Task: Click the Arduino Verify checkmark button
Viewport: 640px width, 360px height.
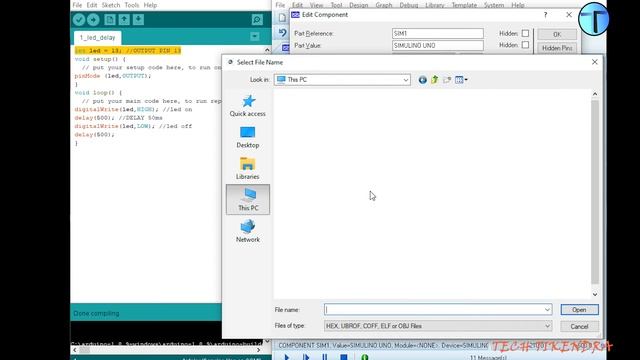Action: tap(79, 20)
